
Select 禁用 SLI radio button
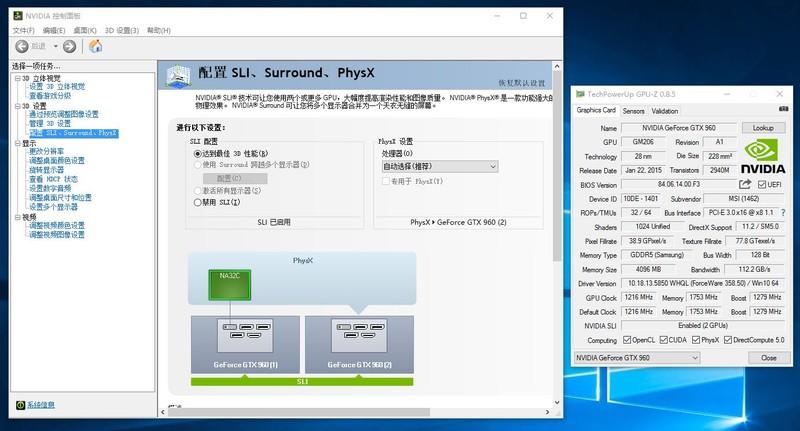[198, 202]
